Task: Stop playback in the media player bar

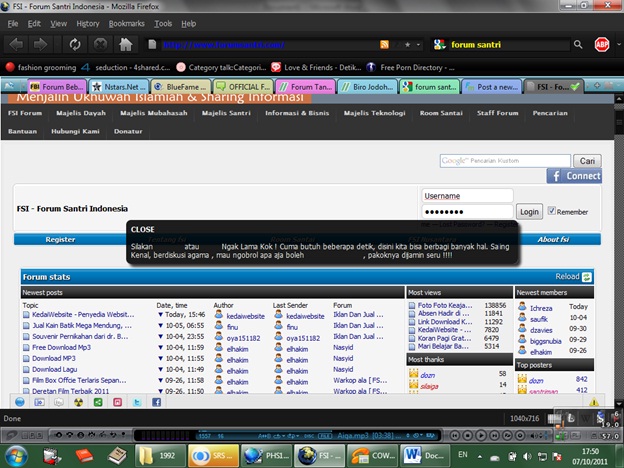Action: (x=467, y=435)
